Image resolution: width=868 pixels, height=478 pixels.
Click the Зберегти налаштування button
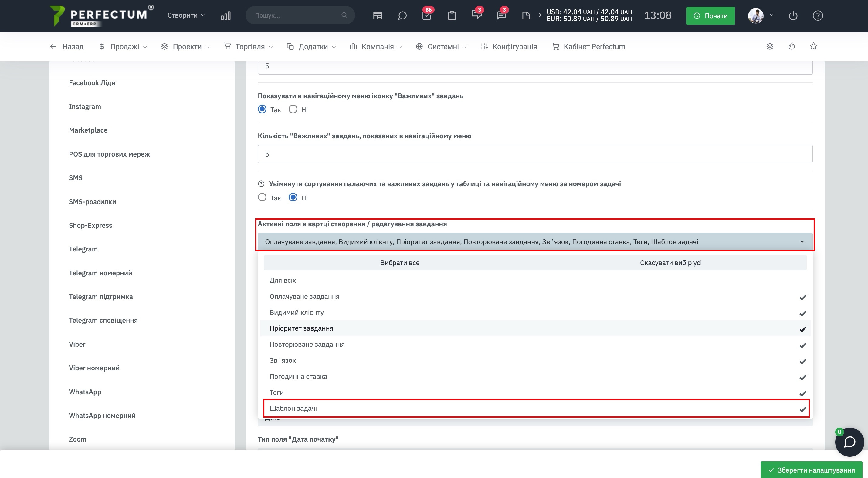(811, 470)
